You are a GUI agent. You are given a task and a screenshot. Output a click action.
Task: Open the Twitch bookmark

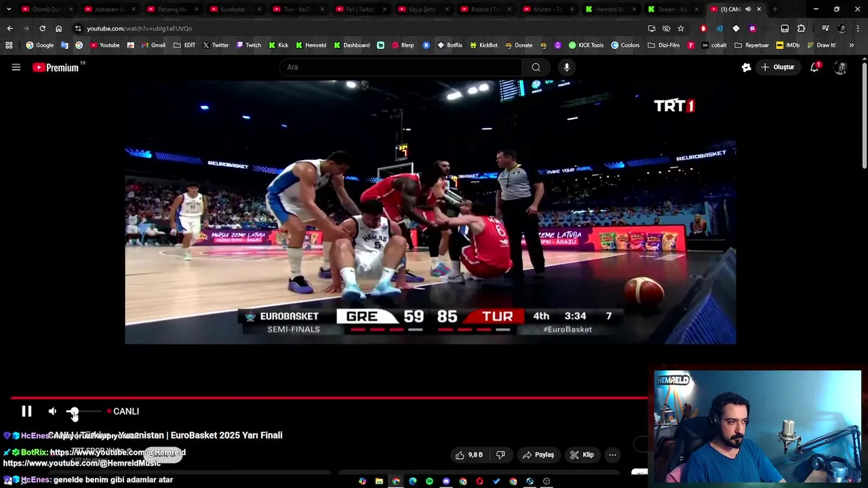click(249, 45)
